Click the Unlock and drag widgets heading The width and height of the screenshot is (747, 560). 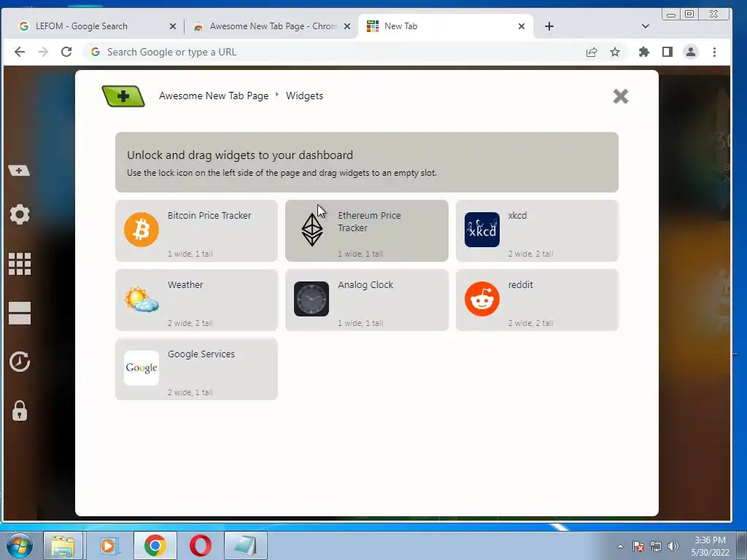click(x=239, y=155)
